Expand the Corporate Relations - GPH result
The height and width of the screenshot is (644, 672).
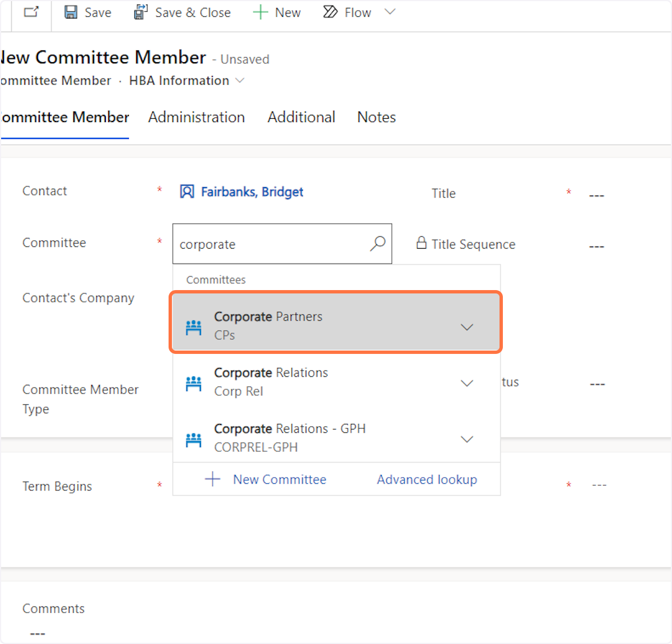click(x=467, y=439)
